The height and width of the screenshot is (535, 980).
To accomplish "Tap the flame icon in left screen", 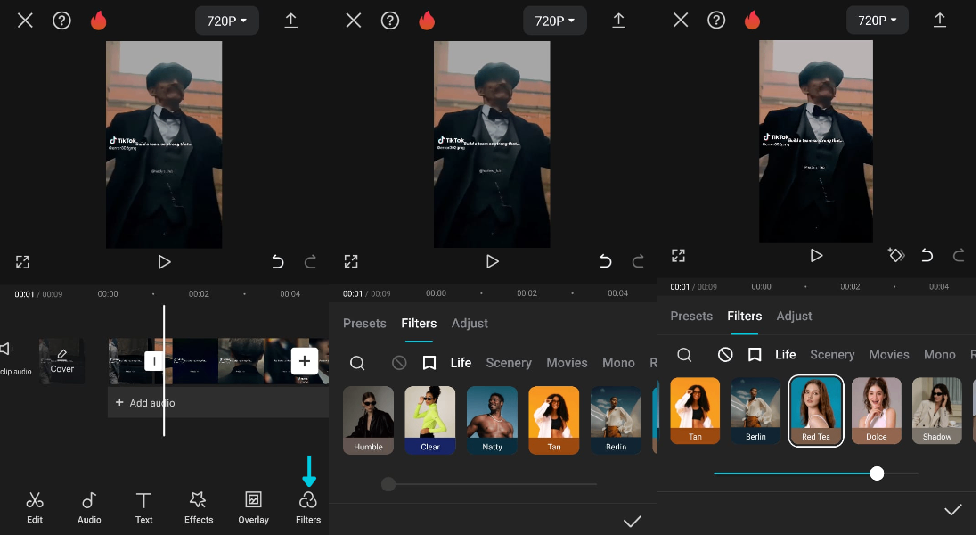I will coord(99,21).
